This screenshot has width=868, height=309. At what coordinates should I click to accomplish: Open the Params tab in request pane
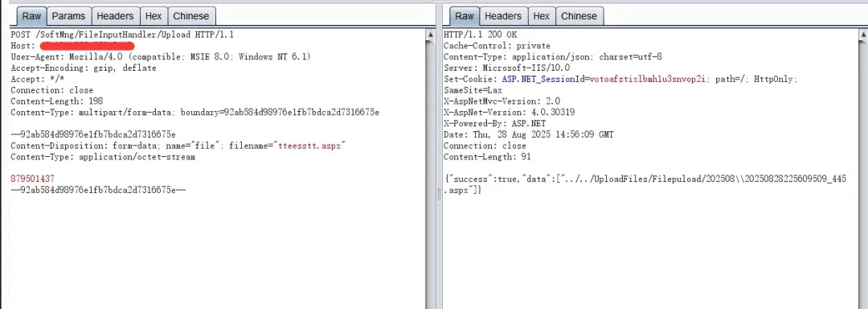[68, 16]
